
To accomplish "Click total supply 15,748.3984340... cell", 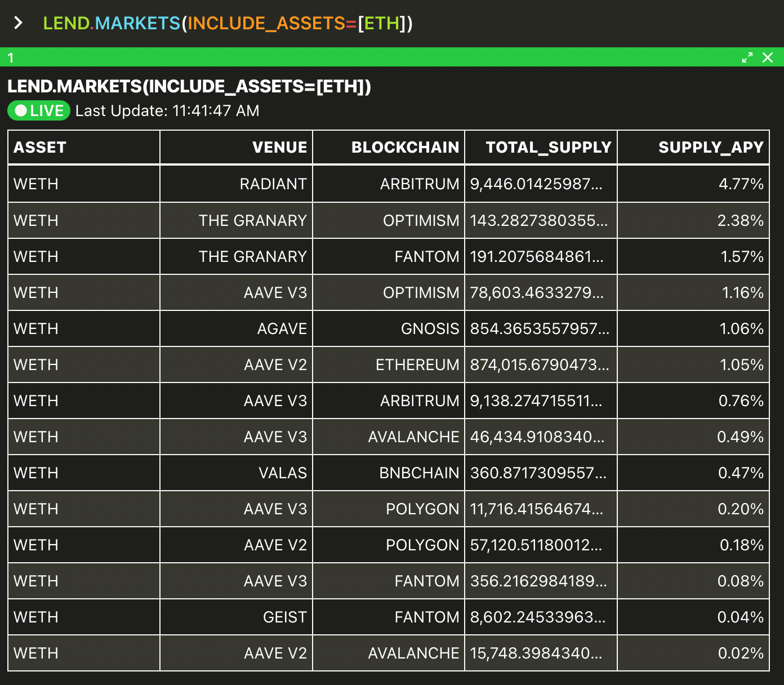I will pyautogui.click(x=541, y=653).
